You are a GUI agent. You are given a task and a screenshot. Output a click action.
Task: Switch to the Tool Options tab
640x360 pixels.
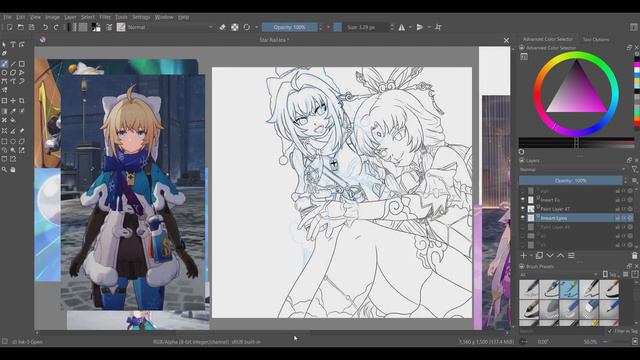point(596,40)
